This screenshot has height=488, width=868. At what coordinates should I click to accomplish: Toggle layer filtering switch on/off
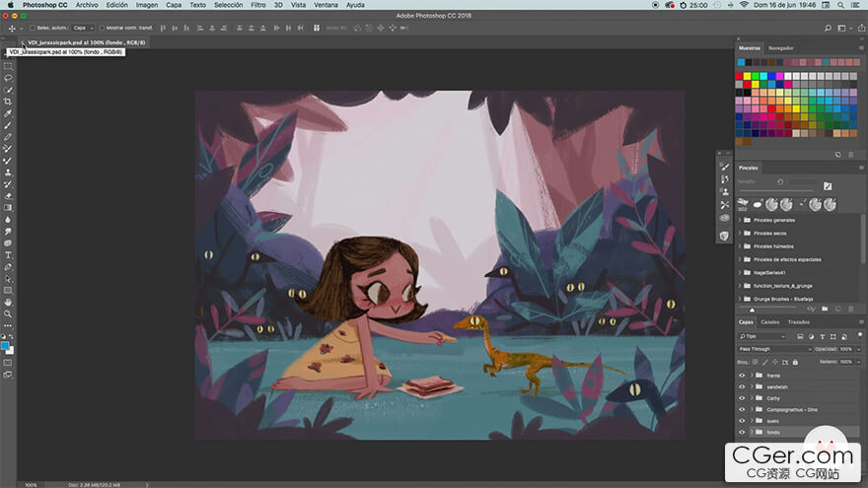click(x=860, y=335)
